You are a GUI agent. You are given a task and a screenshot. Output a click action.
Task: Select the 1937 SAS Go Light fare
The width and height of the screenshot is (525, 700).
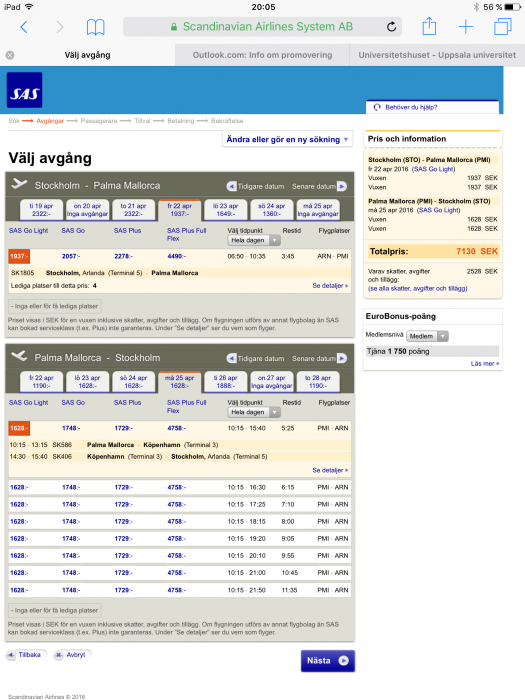[19, 256]
